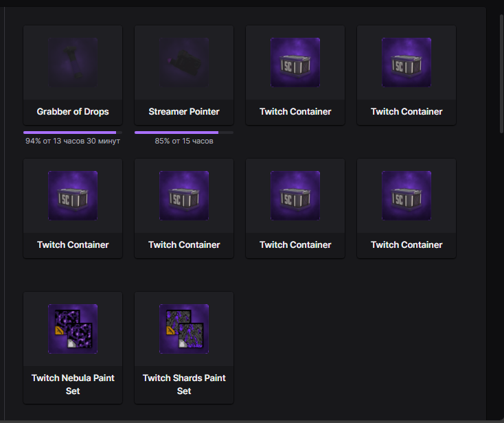Click label of third Twitch Container, top row
The image size is (504, 423).
(x=295, y=111)
